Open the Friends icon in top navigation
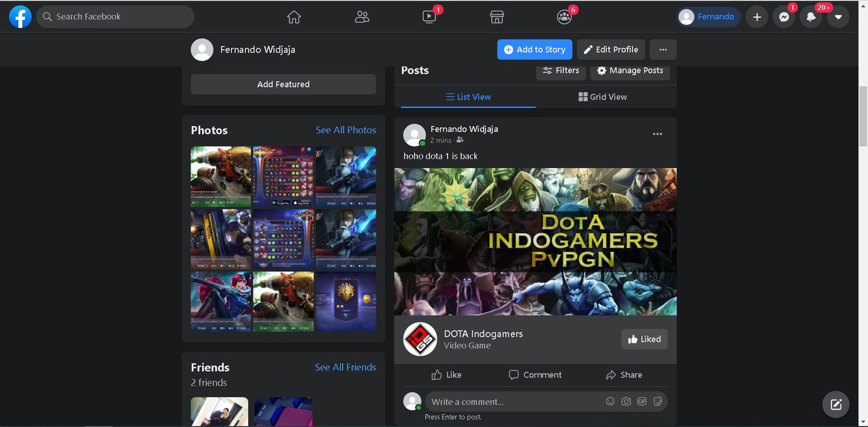This screenshot has height=427, width=868. coord(362,17)
